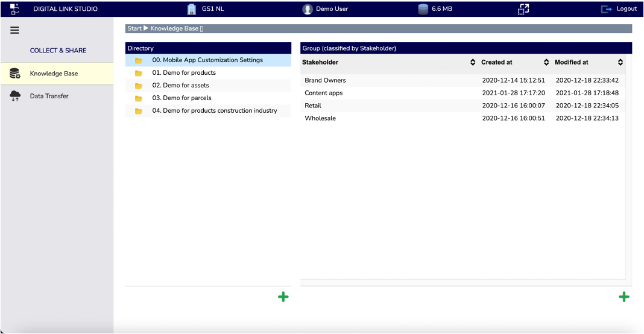Click the GS1 NL organization label

pyautogui.click(x=213, y=8)
